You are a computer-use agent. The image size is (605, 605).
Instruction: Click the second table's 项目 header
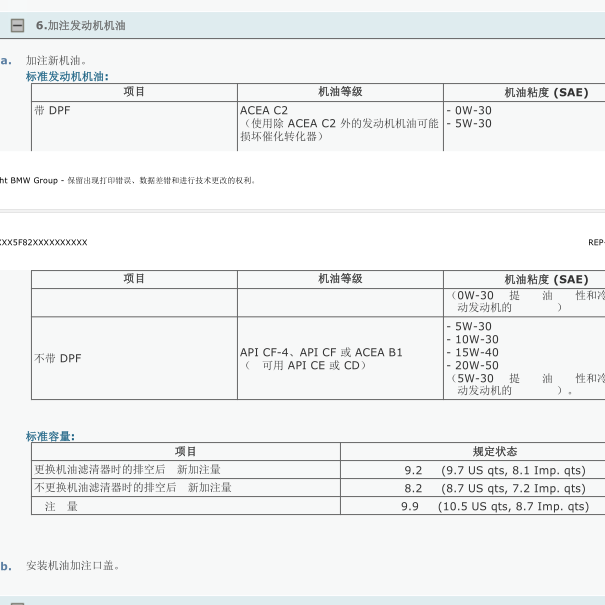134,279
